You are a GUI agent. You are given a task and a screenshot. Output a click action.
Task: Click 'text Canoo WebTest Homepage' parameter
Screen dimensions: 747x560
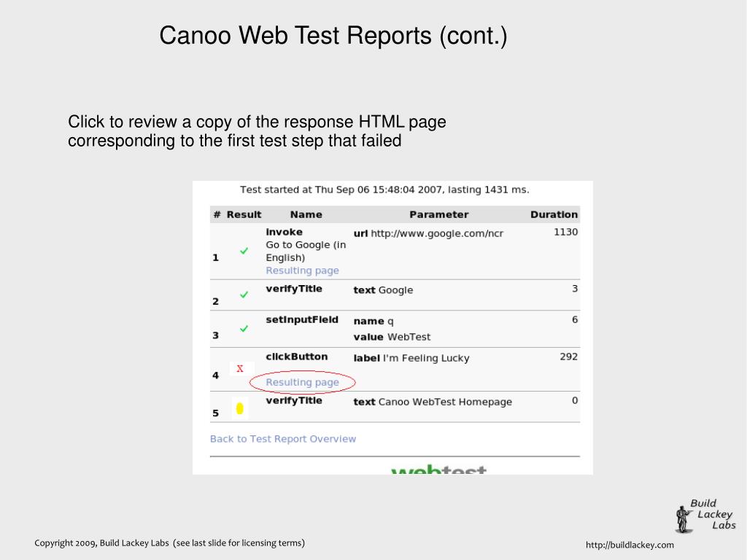click(433, 402)
